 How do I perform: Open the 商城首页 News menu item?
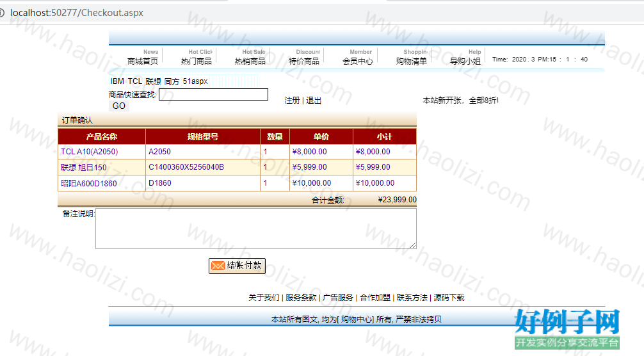pos(143,57)
